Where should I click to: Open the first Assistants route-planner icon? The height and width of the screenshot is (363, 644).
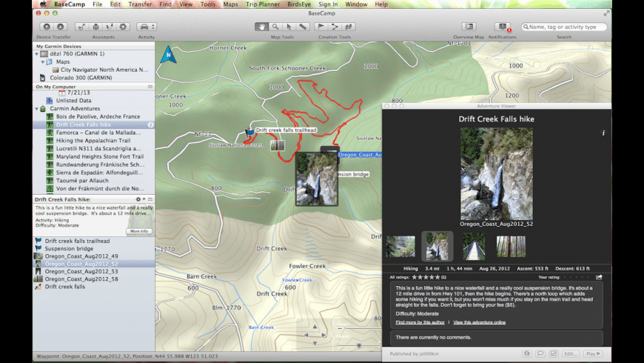[81, 27]
